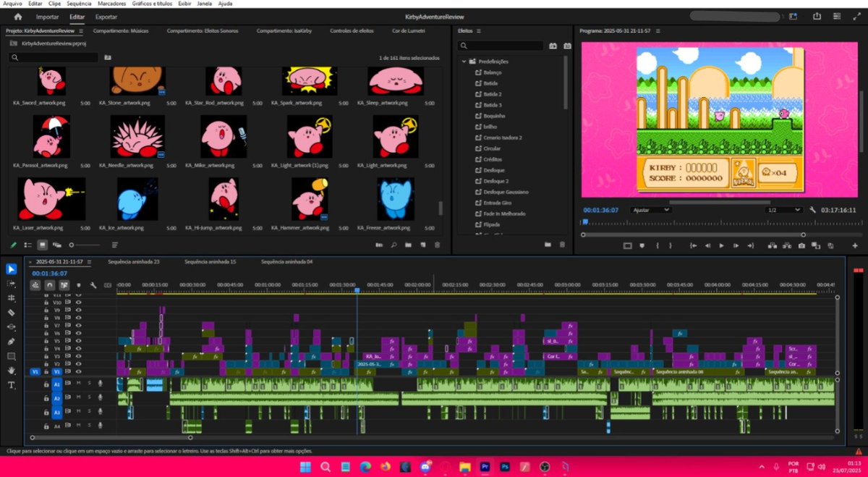Click the thumbnail size slider in Project panel
868x477 pixels.
[85, 245]
